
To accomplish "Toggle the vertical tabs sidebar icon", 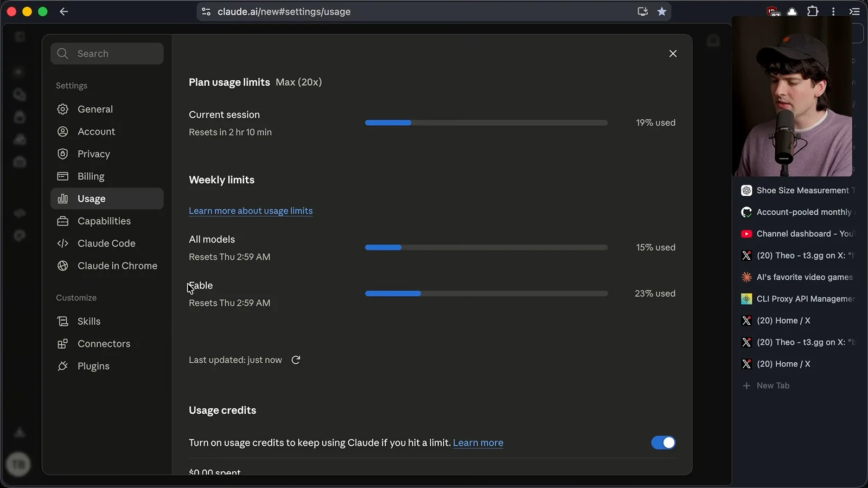I will pyautogui.click(x=854, y=11).
